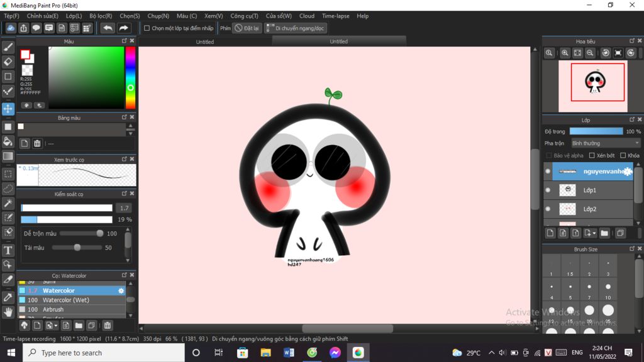Undo the last action
Viewport: 644px width, 362px height.
108,28
